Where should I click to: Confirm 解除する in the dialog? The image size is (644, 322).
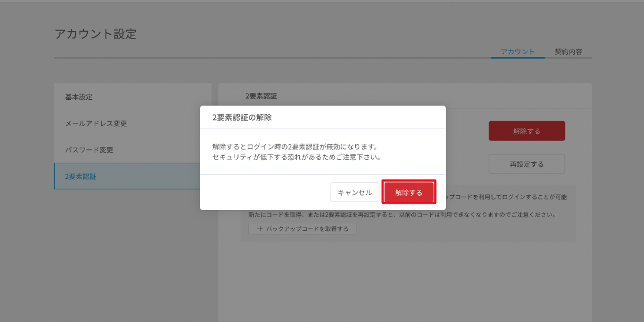tap(409, 192)
